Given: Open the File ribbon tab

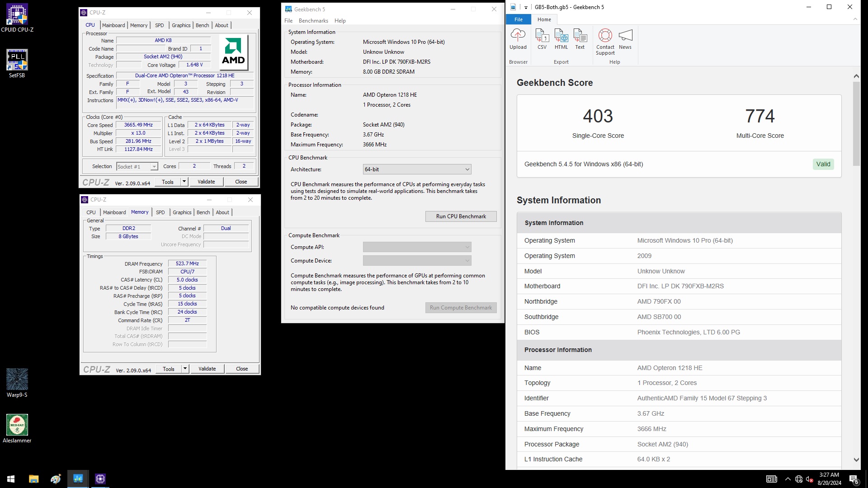Looking at the screenshot, I should tap(519, 19).
